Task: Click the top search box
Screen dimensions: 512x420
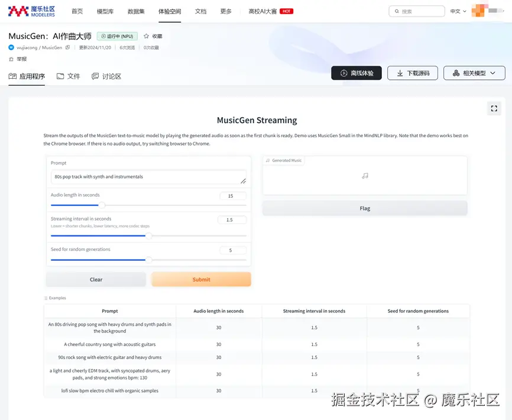Action: point(417,11)
